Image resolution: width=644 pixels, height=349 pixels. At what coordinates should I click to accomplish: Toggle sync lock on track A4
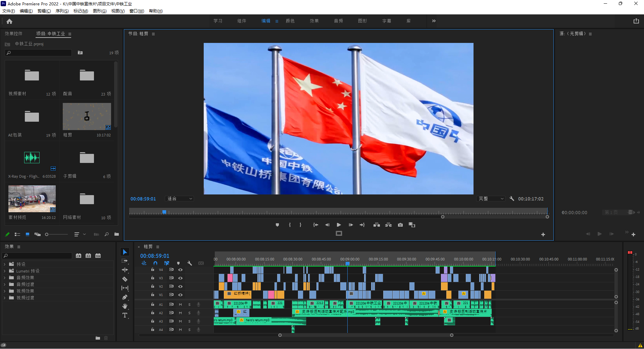click(171, 330)
